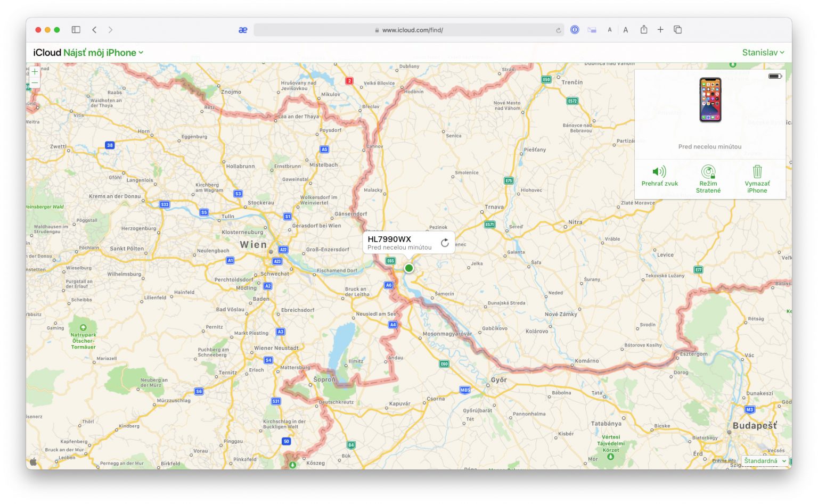Click the green device location dot
Viewport: 818px width, 504px height.
(408, 268)
